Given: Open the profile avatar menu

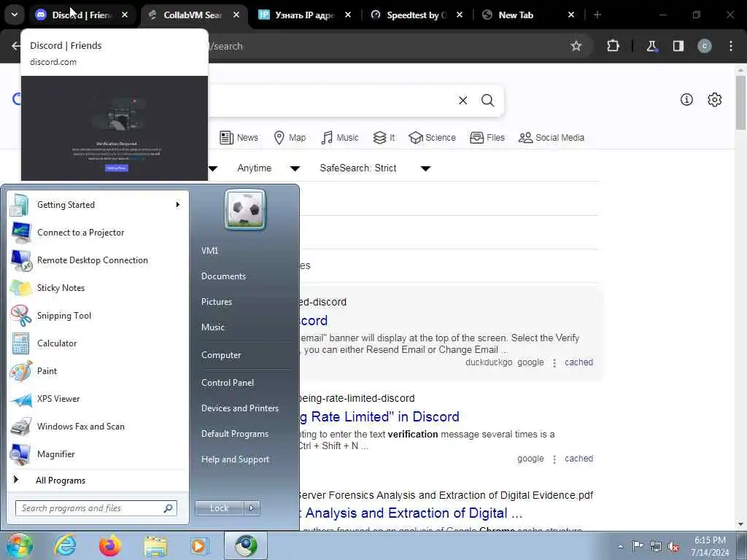Looking at the screenshot, I should (705, 46).
